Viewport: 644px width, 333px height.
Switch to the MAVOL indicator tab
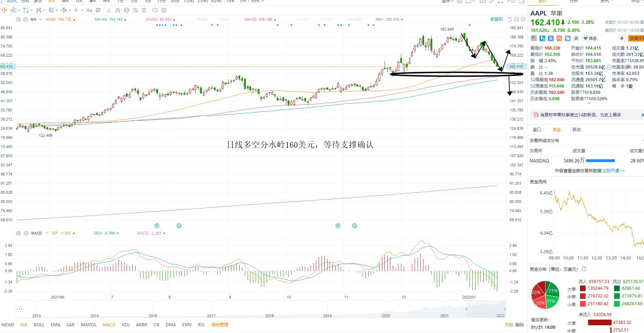89,325
